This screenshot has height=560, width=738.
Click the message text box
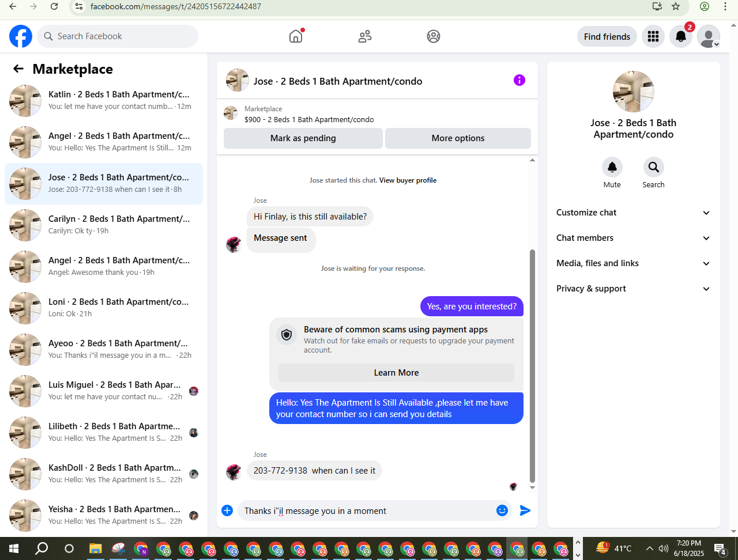[x=366, y=511]
